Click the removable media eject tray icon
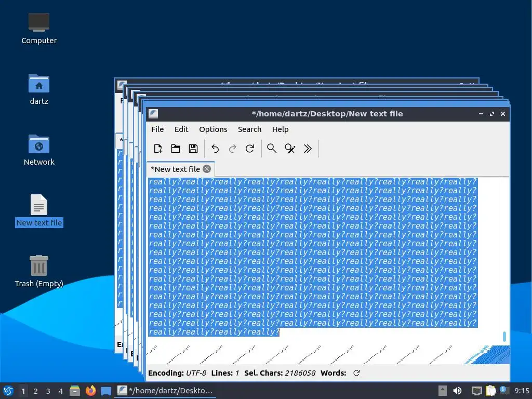Screen dimensions: 532x399 442,391
